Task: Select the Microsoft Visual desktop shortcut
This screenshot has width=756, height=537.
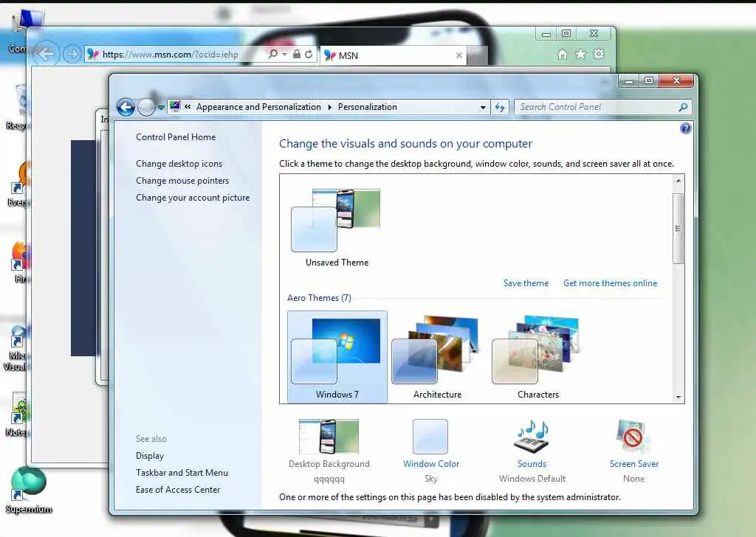Action: click(16, 347)
